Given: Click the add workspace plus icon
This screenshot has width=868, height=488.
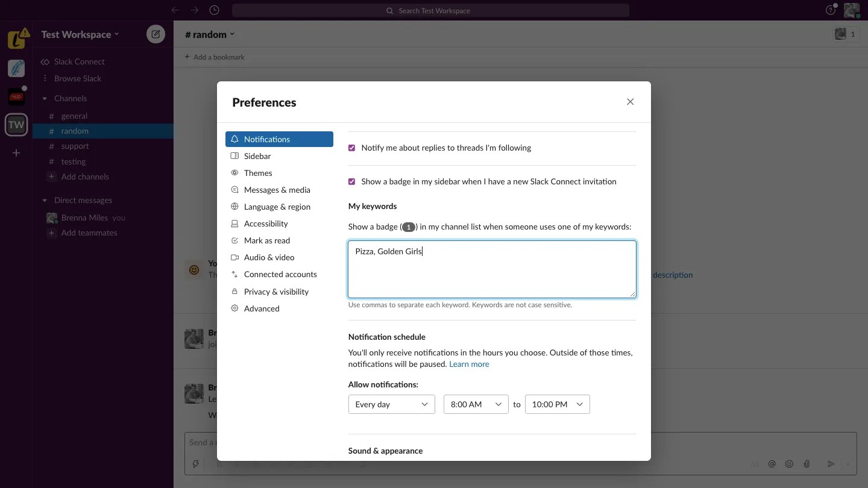Looking at the screenshot, I should (16, 153).
